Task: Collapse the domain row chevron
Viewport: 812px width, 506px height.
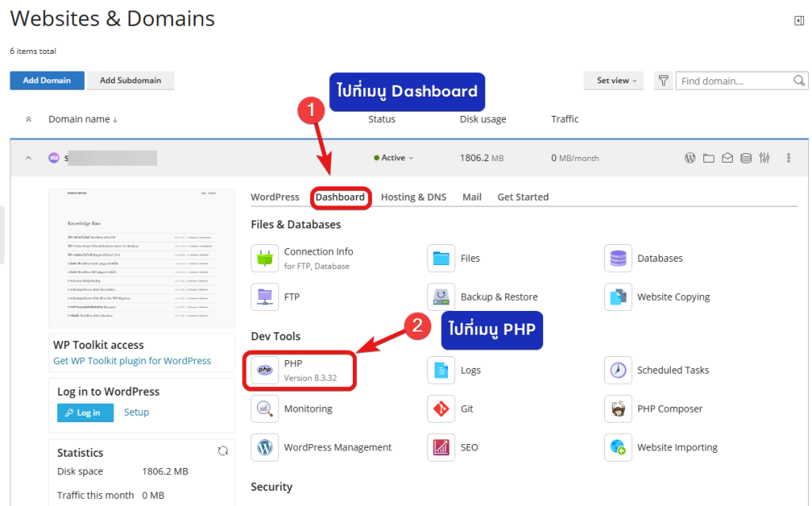Action: pos(29,158)
